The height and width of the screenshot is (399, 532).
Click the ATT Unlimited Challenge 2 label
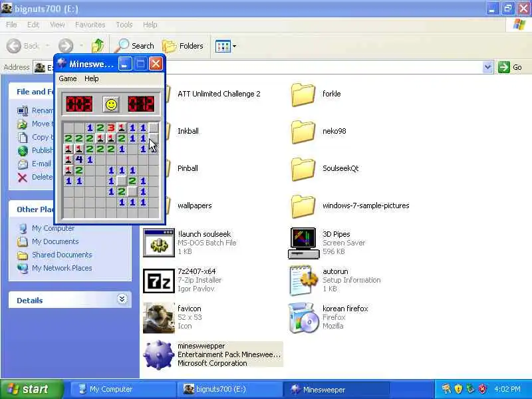pyautogui.click(x=219, y=94)
